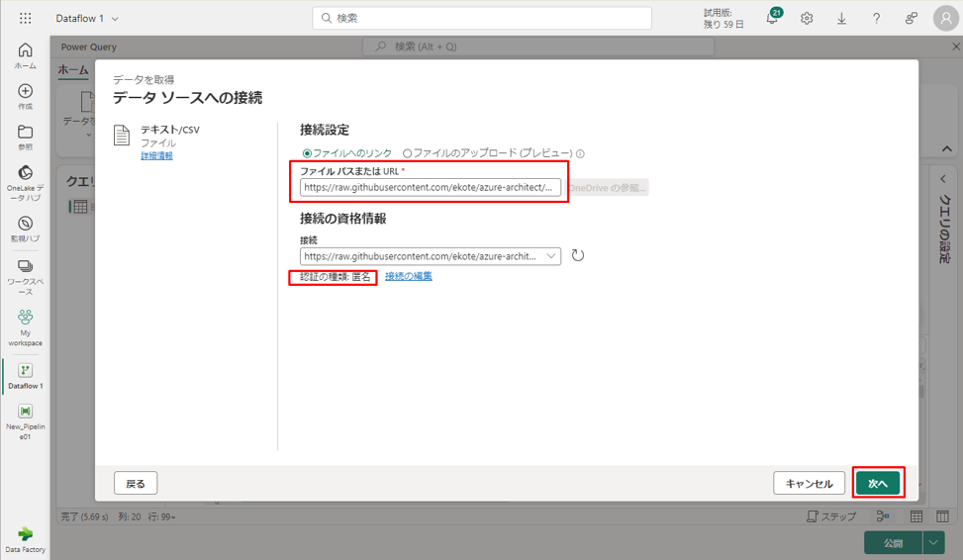
Task: Open the feedback icon in header
Action: point(912,19)
